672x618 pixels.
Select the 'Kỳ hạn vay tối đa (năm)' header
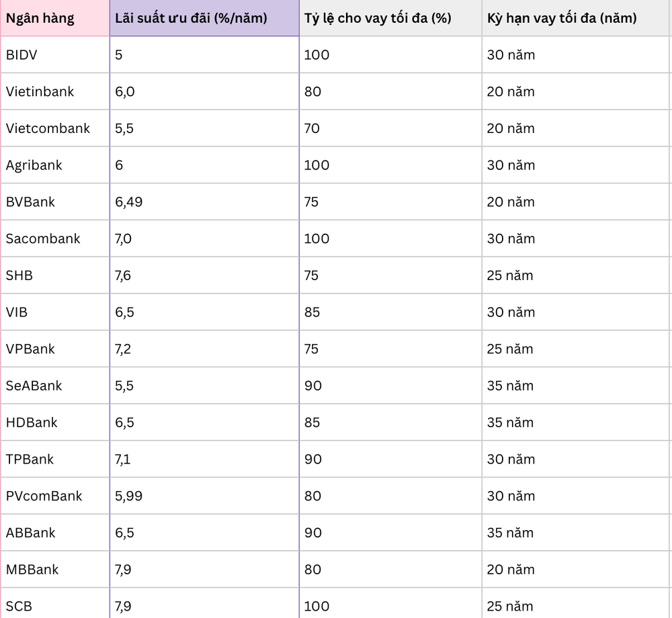tap(562, 18)
